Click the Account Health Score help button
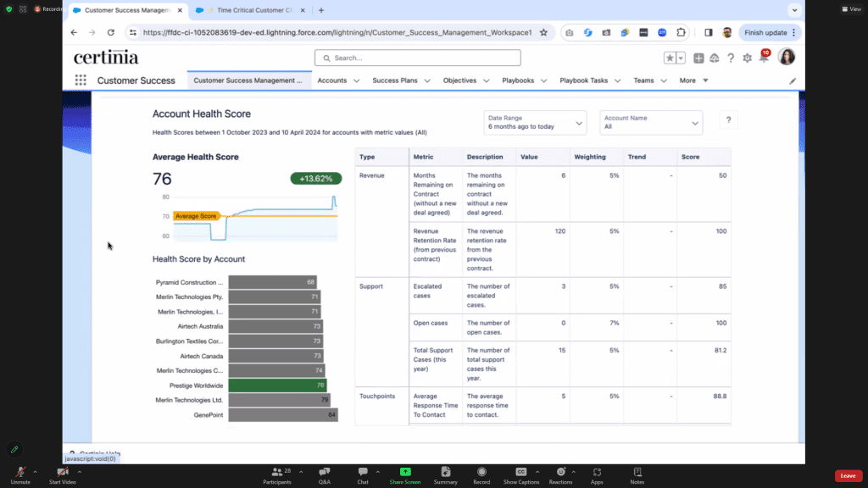Image resolution: width=868 pixels, height=488 pixels. (728, 120)
